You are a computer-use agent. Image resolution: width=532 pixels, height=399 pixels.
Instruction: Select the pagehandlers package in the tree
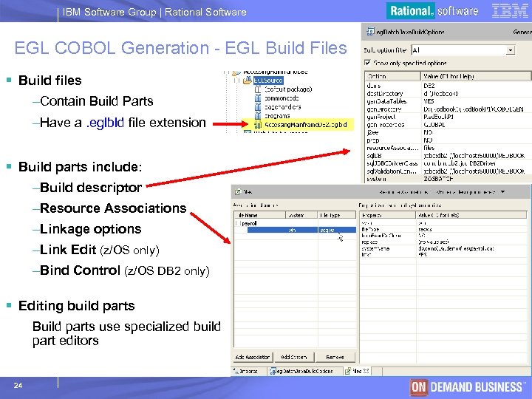[282, 107]
